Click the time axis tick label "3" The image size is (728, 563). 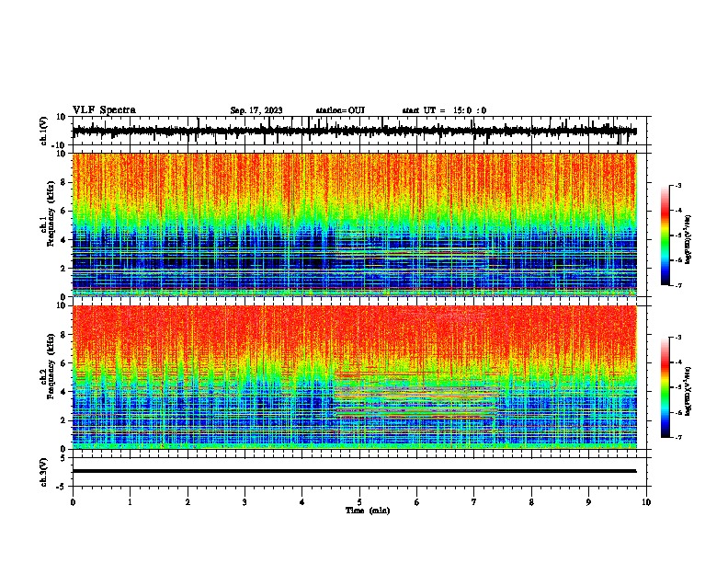click(245, 502)
